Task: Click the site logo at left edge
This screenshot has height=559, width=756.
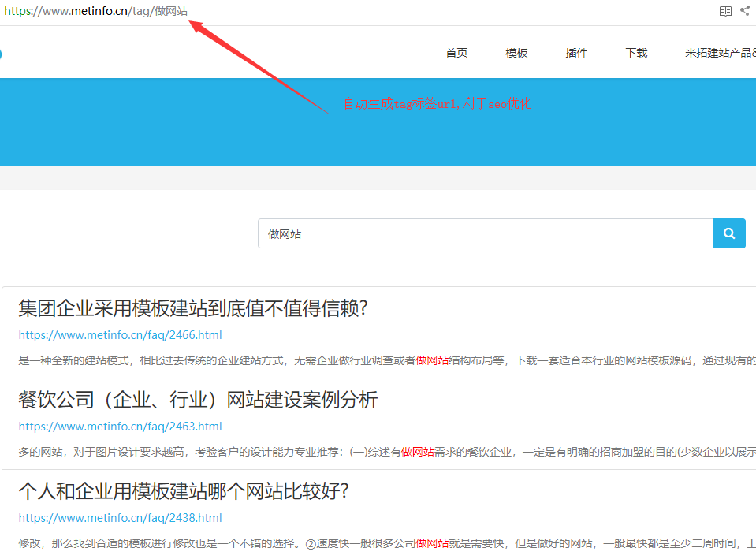Action: point(1,54)
